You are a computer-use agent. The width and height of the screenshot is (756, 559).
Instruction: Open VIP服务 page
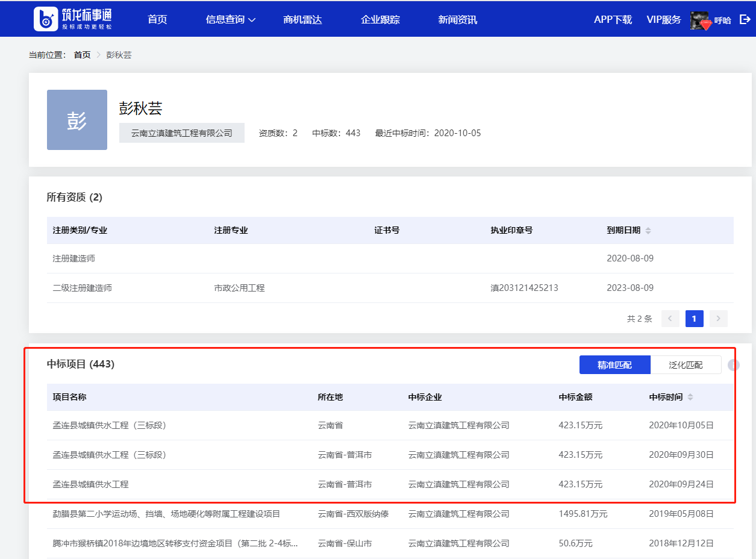(663, 20)
